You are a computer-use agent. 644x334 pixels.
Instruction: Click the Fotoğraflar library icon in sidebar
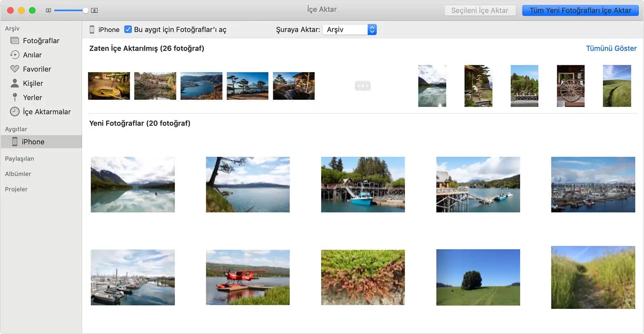coord(15,41)
